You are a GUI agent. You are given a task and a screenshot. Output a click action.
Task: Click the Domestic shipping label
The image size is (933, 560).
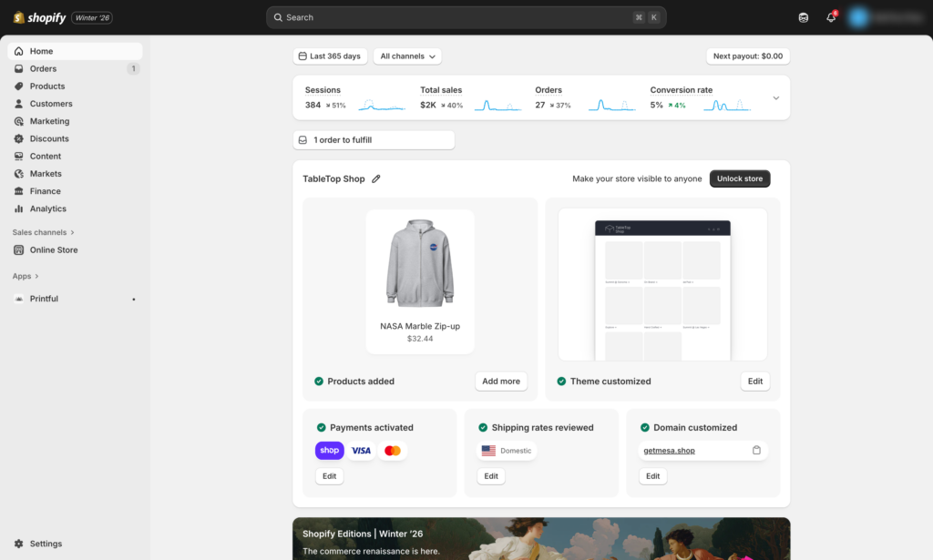point(516,451)
